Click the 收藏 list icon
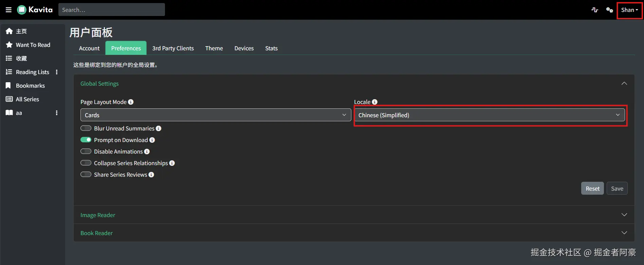The image size is (644, 265). tap(9, 58)
